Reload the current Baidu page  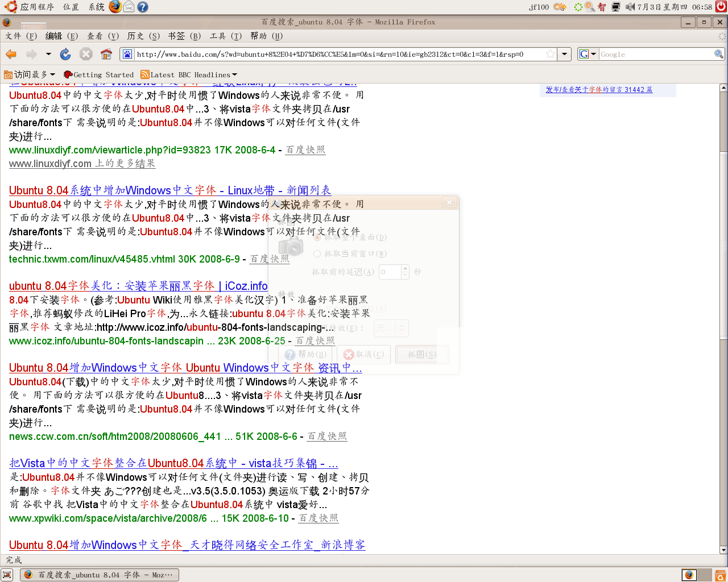click(65, 54)
